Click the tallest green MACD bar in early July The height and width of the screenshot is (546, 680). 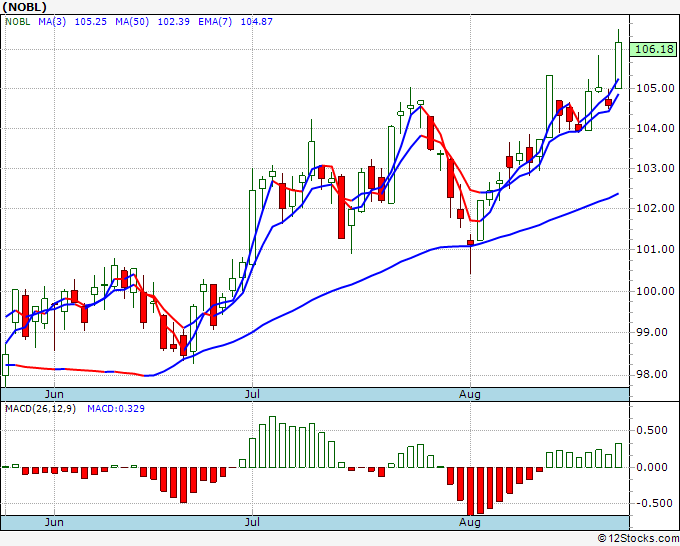(x=272, y=442)
